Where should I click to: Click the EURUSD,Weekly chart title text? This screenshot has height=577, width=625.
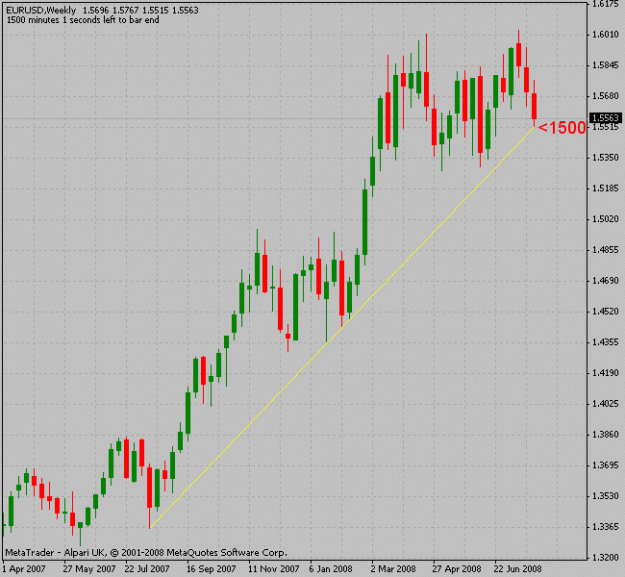41,10
